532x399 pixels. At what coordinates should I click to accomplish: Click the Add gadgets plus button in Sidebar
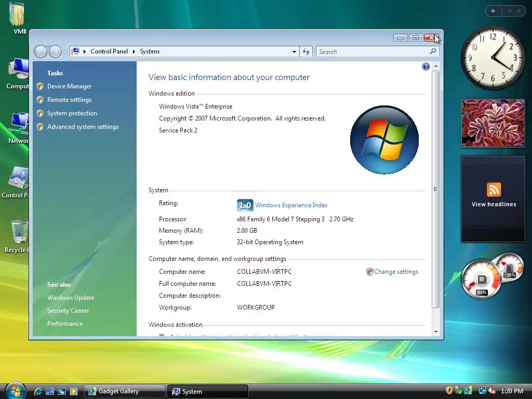pyautogui.click(x=493, y=11)
